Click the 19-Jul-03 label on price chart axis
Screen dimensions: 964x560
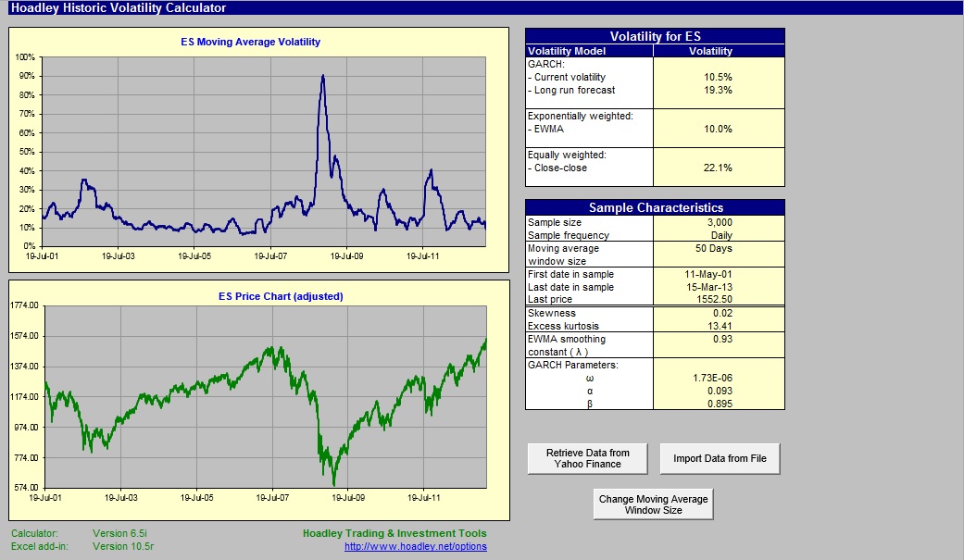tap(121, 497)
